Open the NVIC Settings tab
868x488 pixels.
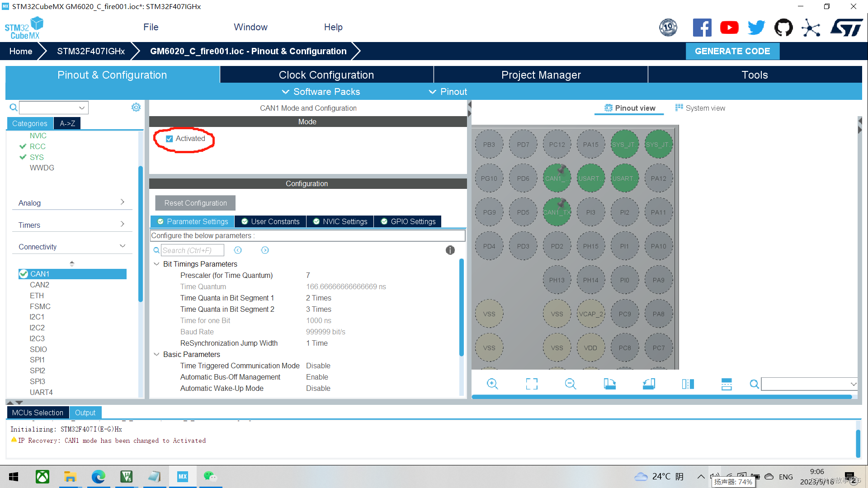pos(340,221)
